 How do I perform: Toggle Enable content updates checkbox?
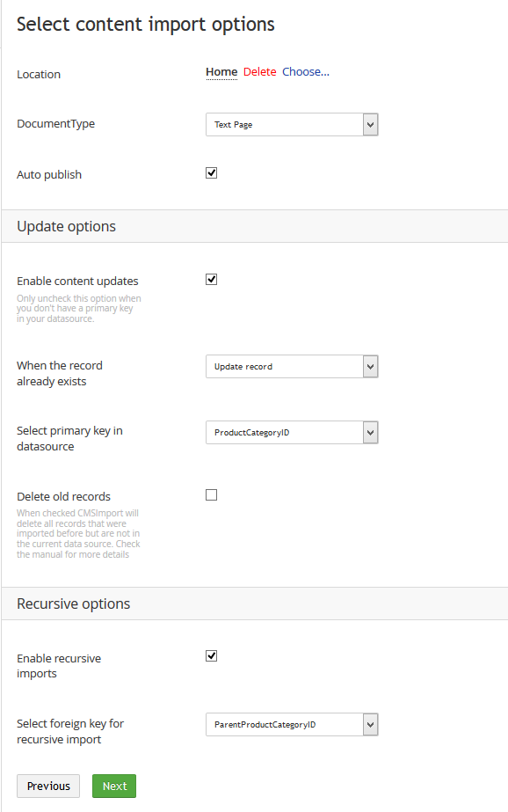click(x=211, y=280)
